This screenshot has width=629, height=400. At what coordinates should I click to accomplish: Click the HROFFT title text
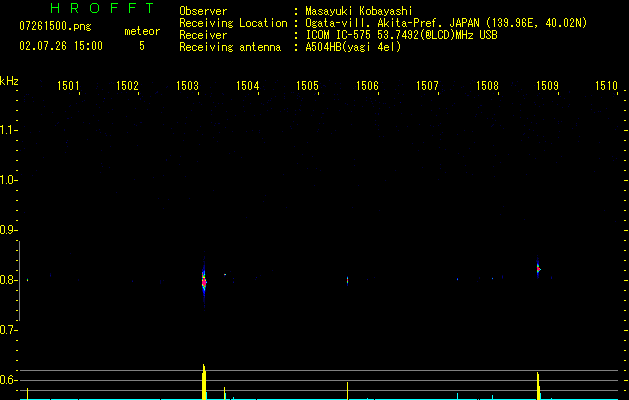tap(102, 8)
